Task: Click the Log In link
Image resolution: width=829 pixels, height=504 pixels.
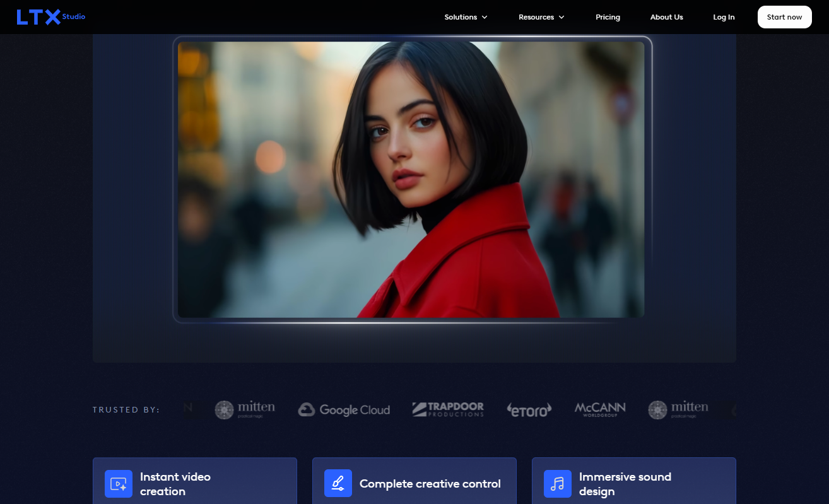Action: 724,17
